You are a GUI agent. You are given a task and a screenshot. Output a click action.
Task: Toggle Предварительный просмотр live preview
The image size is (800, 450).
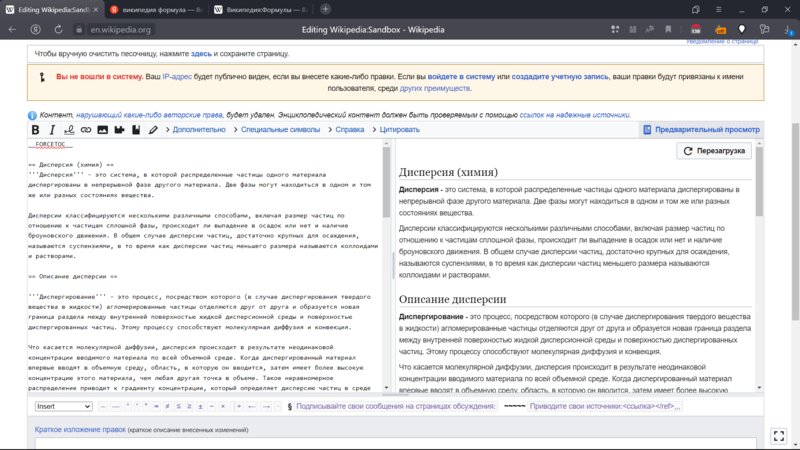pos(702,130)
